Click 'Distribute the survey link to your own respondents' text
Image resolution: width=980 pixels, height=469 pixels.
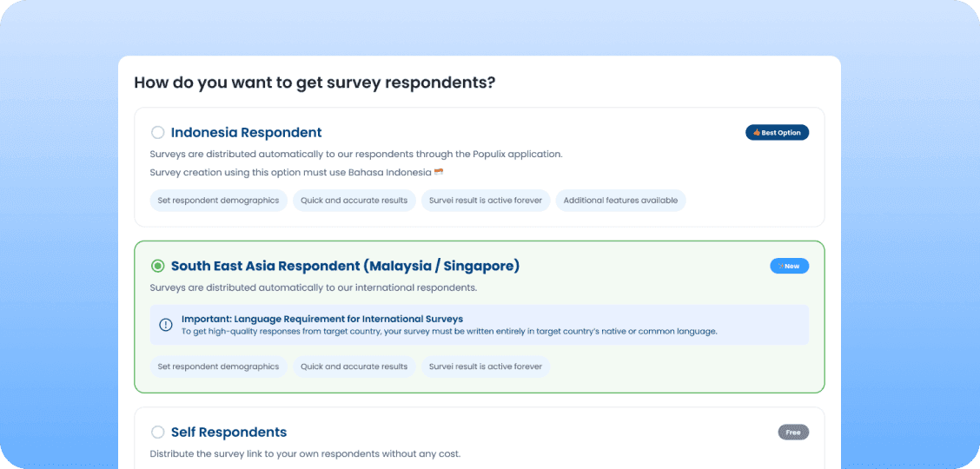point(305,453)
